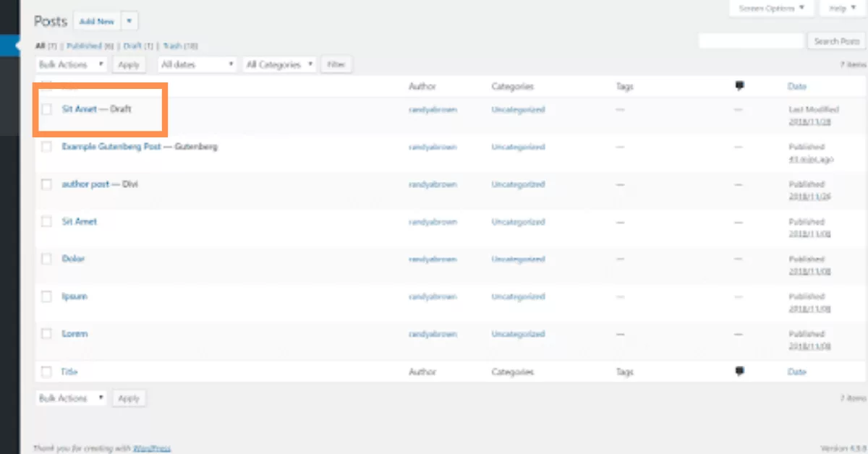Check the author post — Divi row checkbox
The height and width of the screenshot is (454, 868).
47,184
